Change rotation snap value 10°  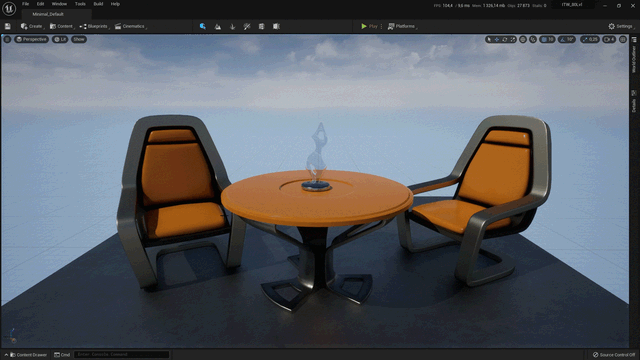[571, 39]
